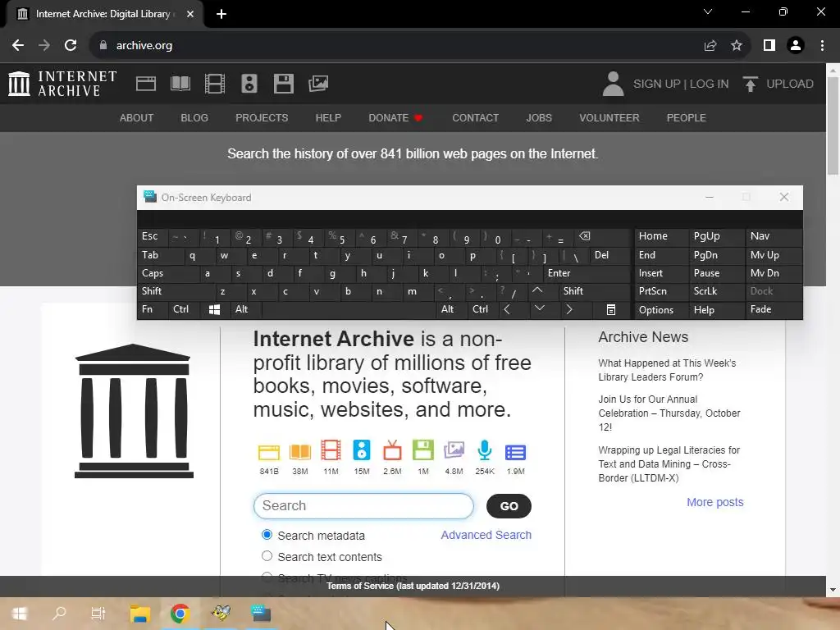Open the Texts book icon in header
The image size is (840, 630).
(x=180, y=84)
